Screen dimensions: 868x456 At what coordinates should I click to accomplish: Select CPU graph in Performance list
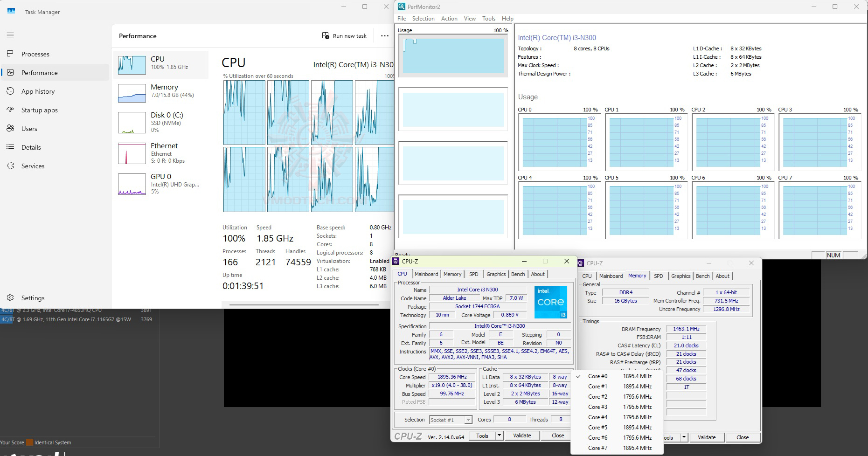pyautogui.click(x=161, y=65)
